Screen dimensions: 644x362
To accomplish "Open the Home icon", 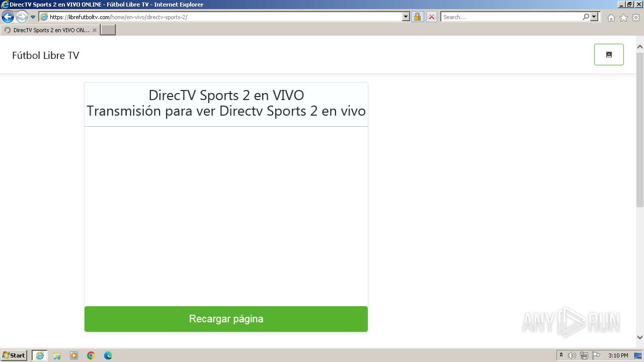I will point(611,18).
